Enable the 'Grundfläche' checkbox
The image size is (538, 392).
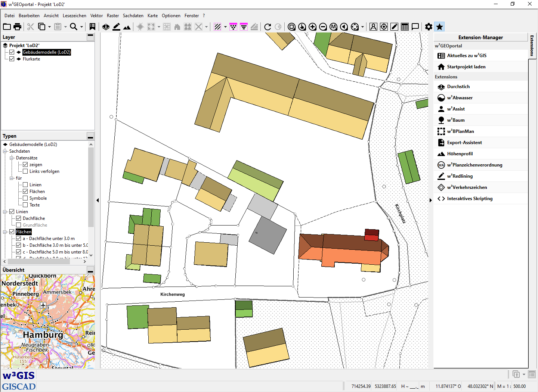[x=19, y=225]
